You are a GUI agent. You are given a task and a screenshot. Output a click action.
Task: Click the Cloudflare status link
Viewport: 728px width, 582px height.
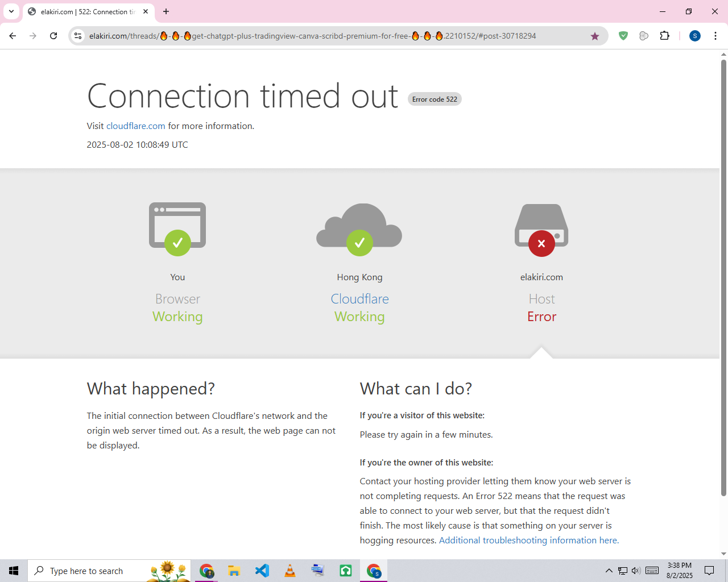[360, 299]
